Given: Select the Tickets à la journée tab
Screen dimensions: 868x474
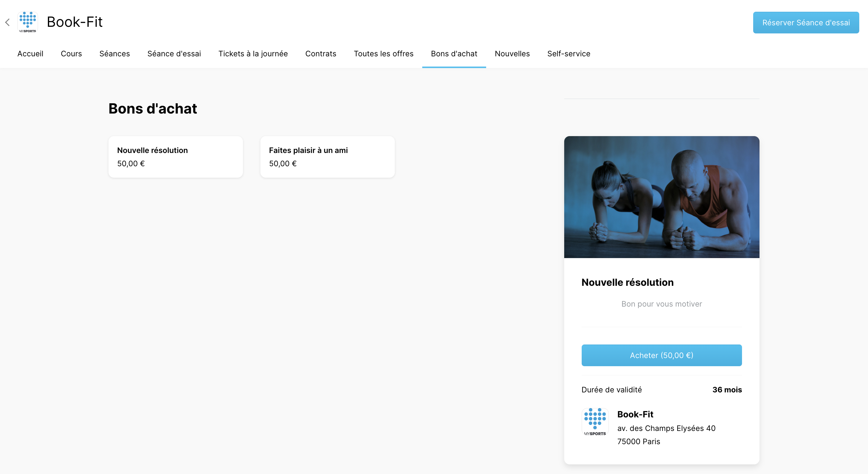Looking at the screenshot, I should click(253, 54).
